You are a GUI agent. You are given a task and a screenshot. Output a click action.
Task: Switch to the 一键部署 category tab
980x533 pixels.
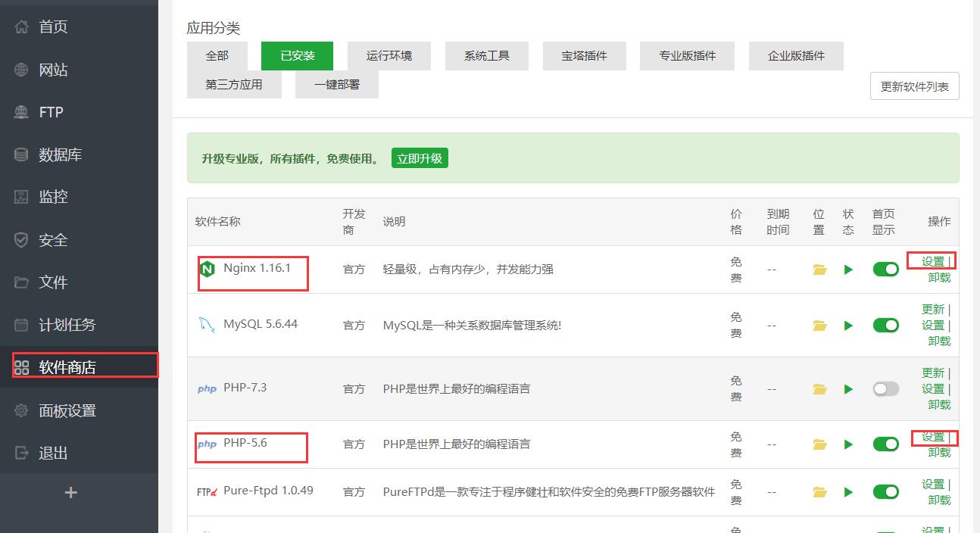336,84
